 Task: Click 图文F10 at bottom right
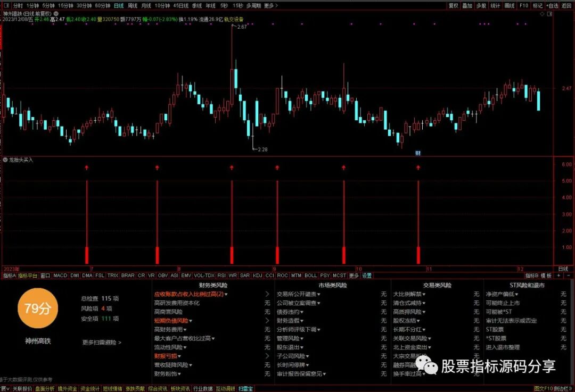pos(544,388)
